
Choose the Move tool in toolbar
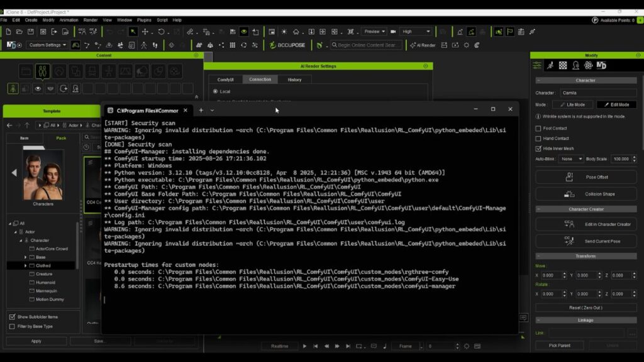[x=145, y=31]
